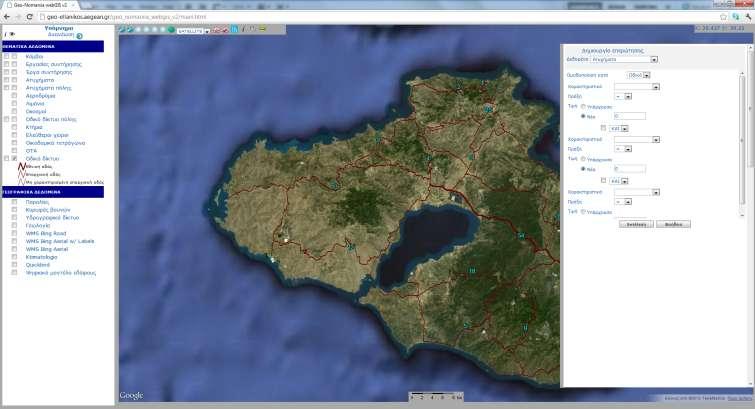755x409 pixels.
Task: Click the grey icon left of the yellow toolbar icon
Action: click(252, 29)
